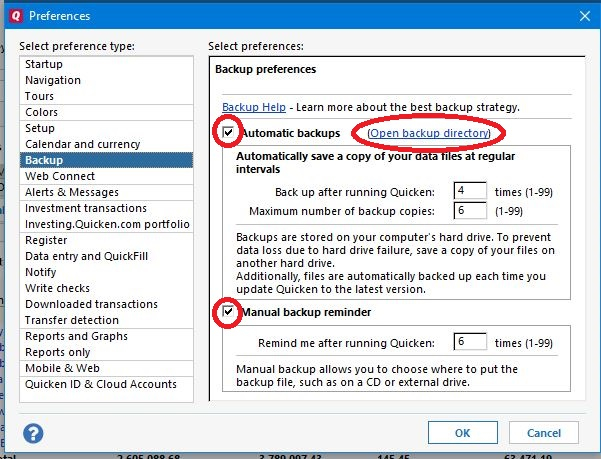Cancel the Preferences dialog
The width and height of the screenshot is (601, 459).
click(544, 433)
